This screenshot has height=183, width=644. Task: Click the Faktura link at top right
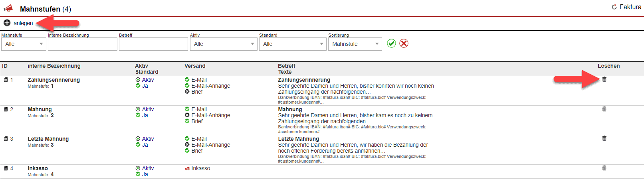[630, 7]
